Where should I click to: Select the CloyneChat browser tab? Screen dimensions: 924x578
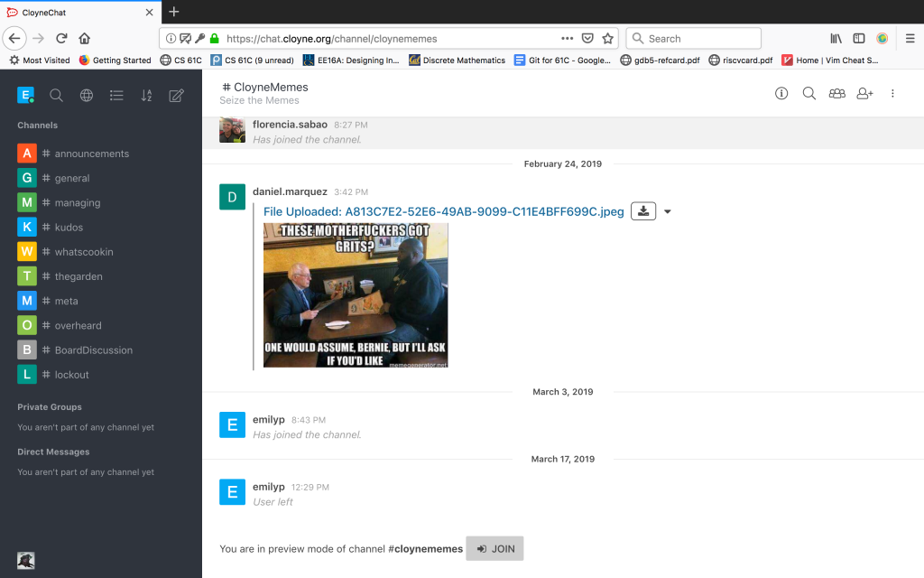click(80, 13)
